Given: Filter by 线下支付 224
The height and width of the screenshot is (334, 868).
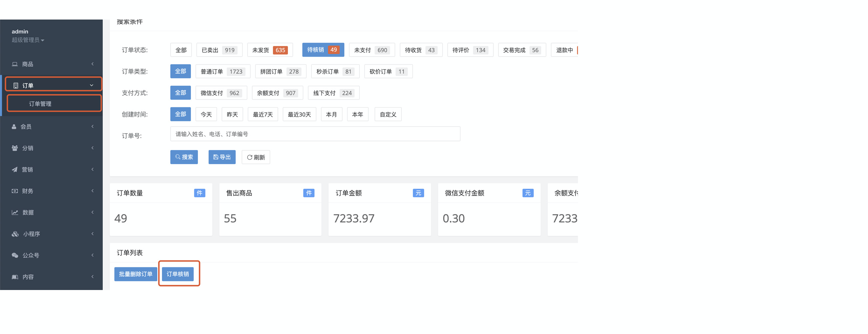Looking at the screenshot, I should click(x=334, y=93).
